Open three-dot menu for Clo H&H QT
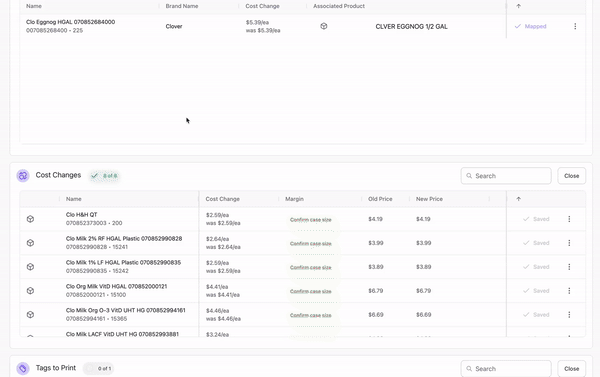Screen dimensions: 600x377 (569, 219)
